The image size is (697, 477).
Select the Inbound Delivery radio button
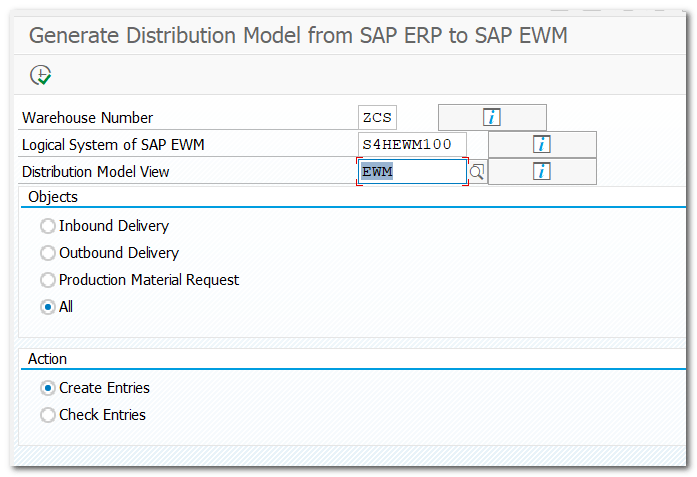click(x=48, y=226)
